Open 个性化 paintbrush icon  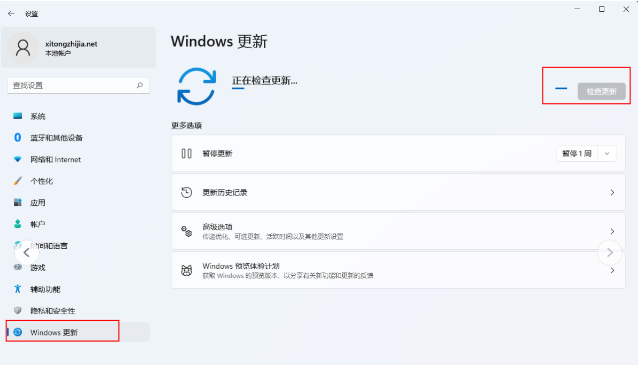point(17,181)
